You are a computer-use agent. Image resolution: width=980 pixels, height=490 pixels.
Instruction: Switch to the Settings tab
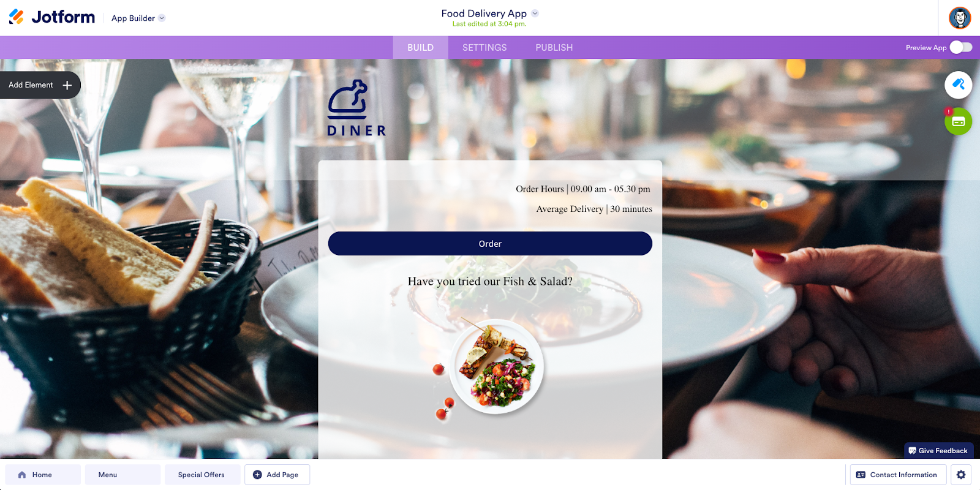click(x=484, y=48)
